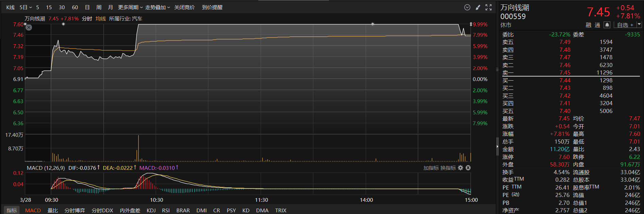Select the 量比 indicator tab

tap(53, 210)
